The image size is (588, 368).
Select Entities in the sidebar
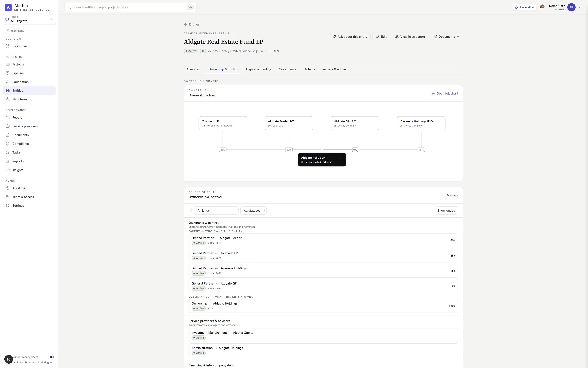(29, 90)
